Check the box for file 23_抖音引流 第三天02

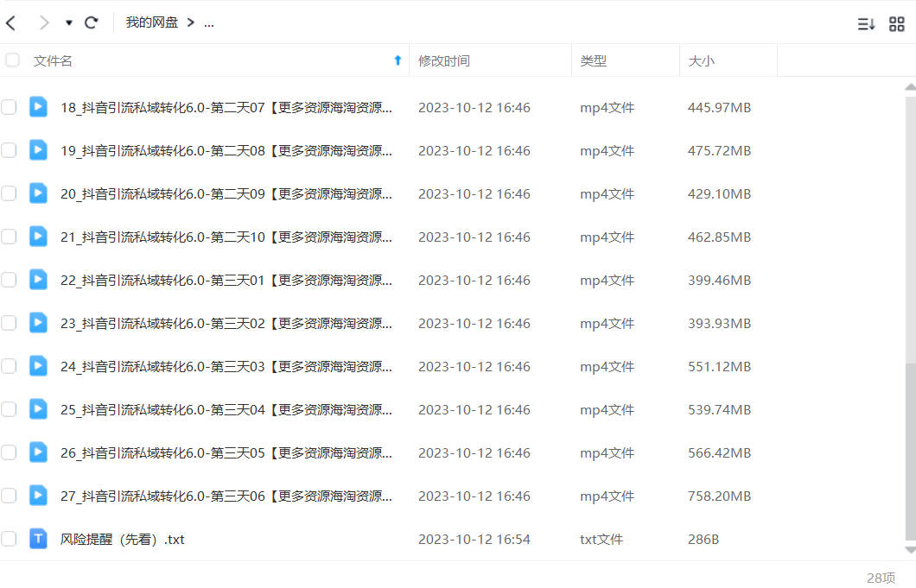9,323
